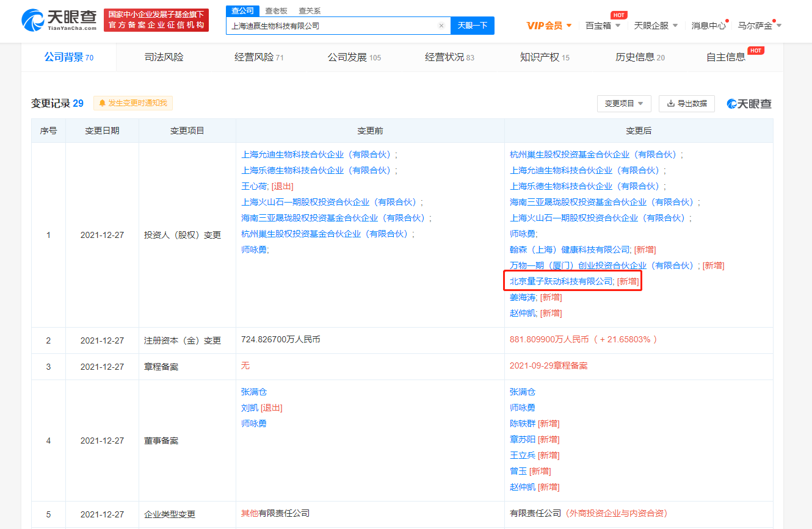This screenshot has width=812, height=529.
Task: Open 刘凯 in the director record
Action: point(250,408)
